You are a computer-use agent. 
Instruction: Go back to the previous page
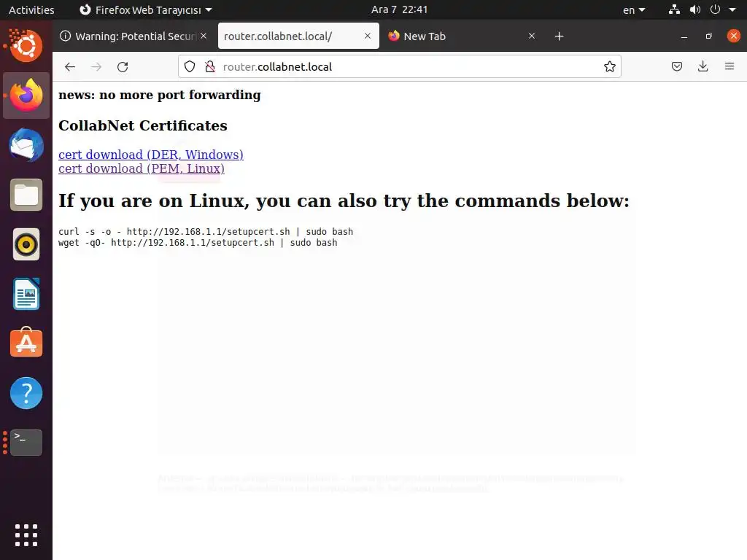70,66
